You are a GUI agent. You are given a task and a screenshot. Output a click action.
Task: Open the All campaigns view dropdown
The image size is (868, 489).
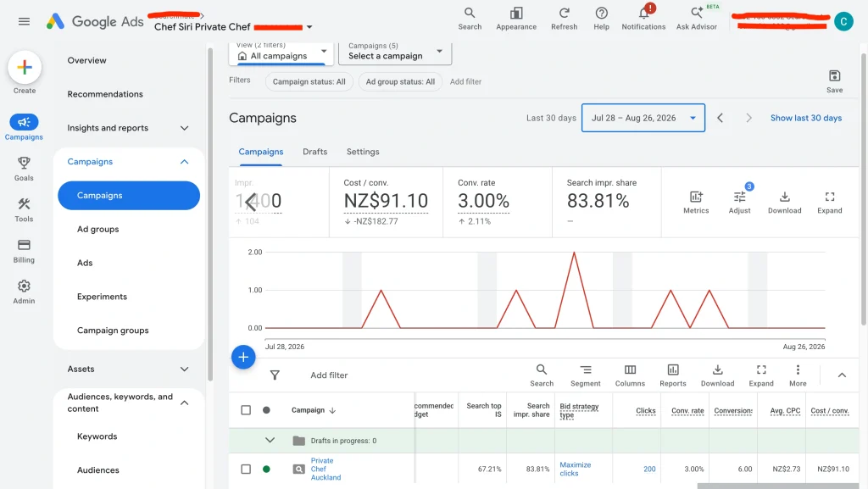(282, 53)
